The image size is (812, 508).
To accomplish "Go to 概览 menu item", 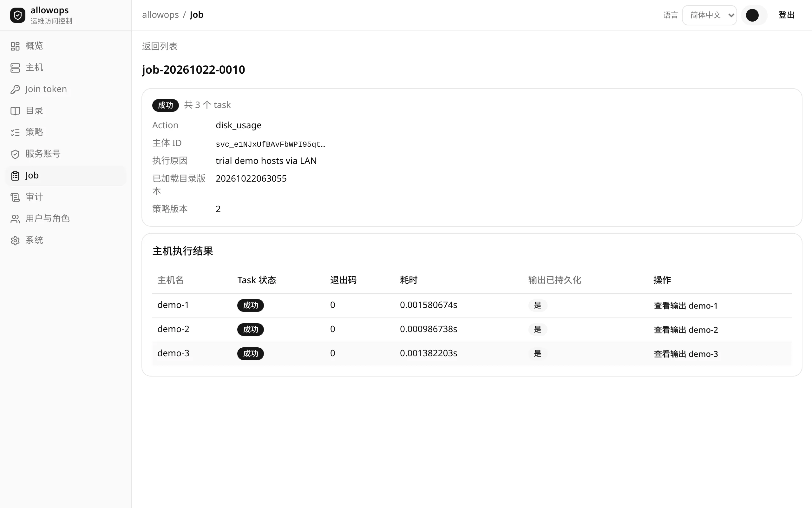I will [65, 46].
